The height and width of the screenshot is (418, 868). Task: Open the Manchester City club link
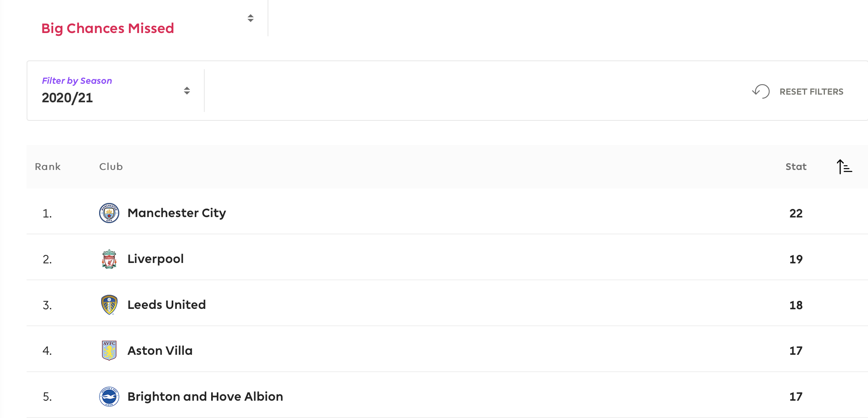pyautogui.click(x=177, y=213)
